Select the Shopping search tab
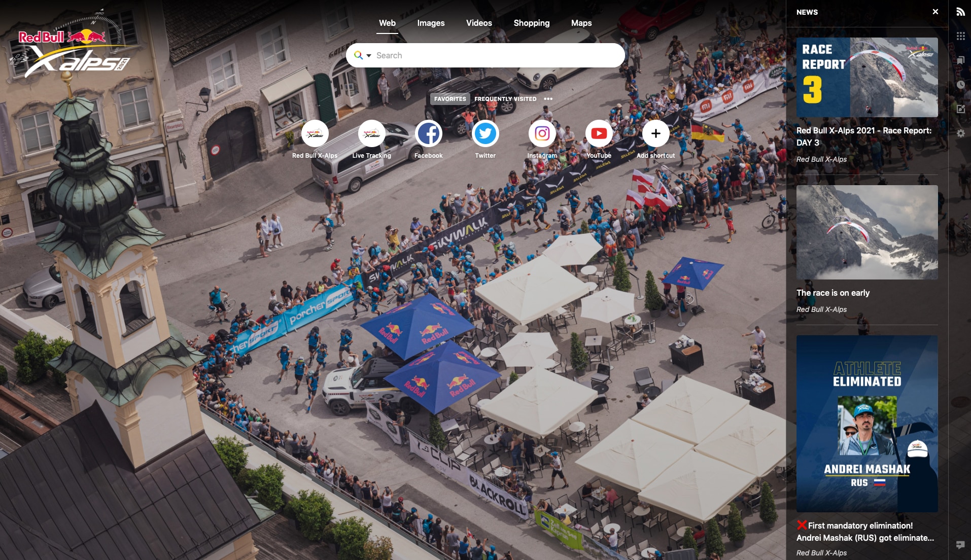Image resolution: width=971 pixels, height=560 pixels. [531, 23]
